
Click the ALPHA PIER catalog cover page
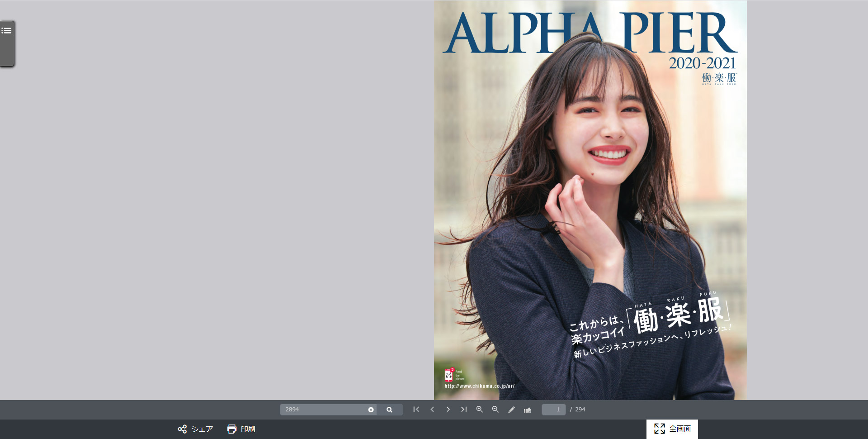click(x=590, y=200)
